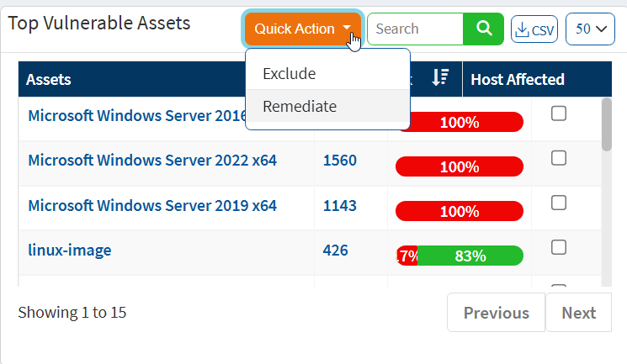Open the linux-image asset link
This screenshot has height=364, width=627.
point(70,250)
